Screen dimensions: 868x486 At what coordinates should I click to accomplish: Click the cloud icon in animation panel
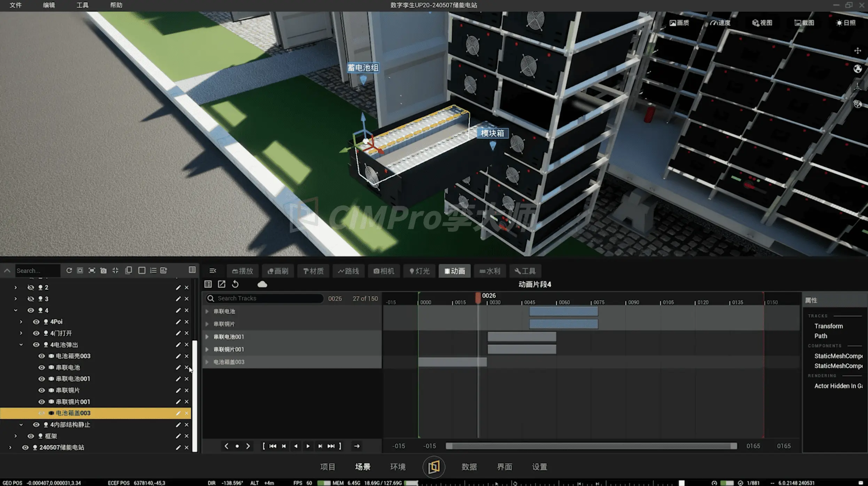coord(262,284)
